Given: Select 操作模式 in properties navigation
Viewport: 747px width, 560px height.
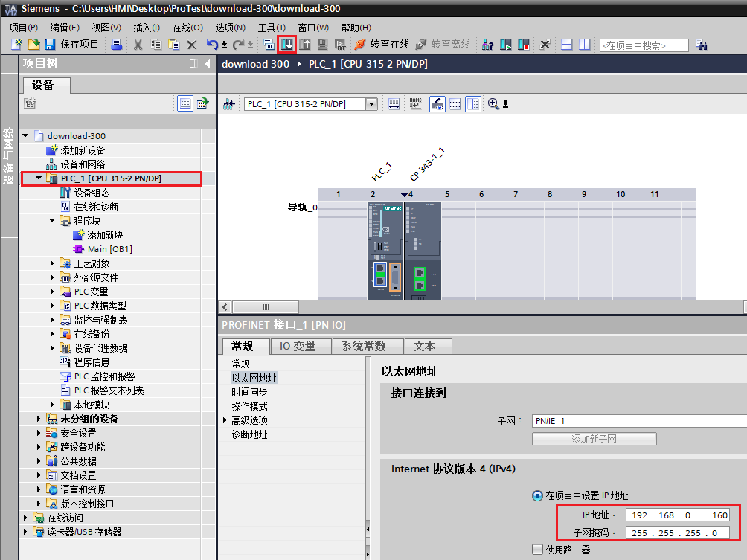Looking at the screenshot, I should point(249,406).
